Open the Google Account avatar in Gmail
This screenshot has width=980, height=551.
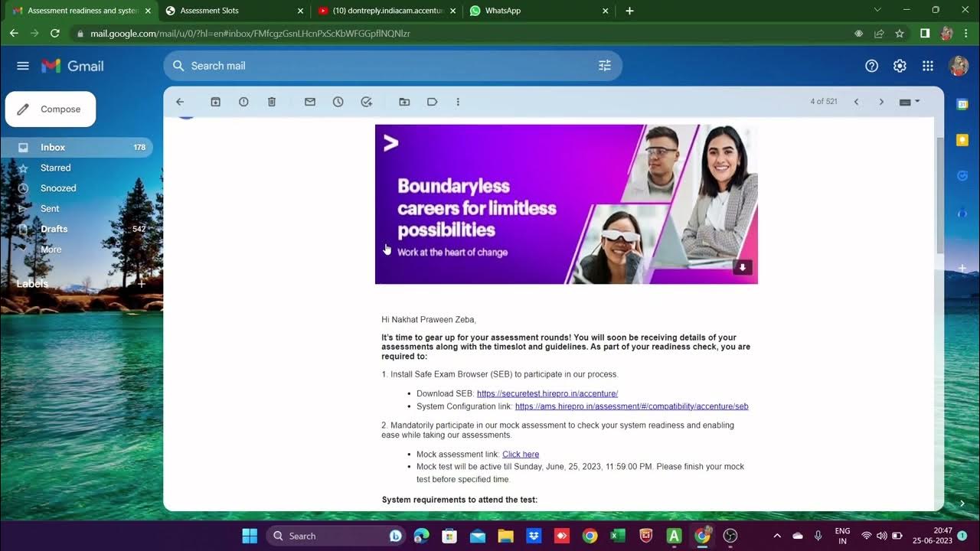pyautogui.click(x=959, y=66)
